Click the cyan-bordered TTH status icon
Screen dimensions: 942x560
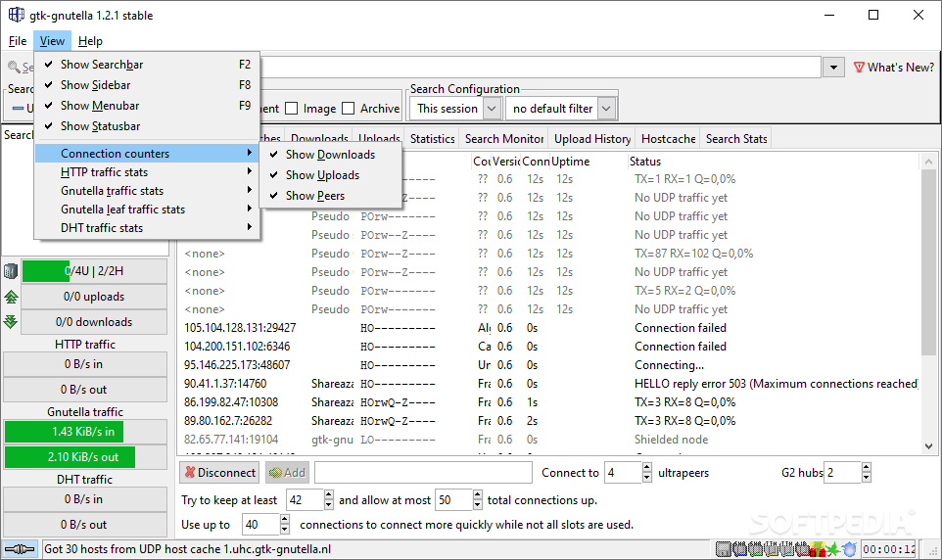click(x=787, y=549)
